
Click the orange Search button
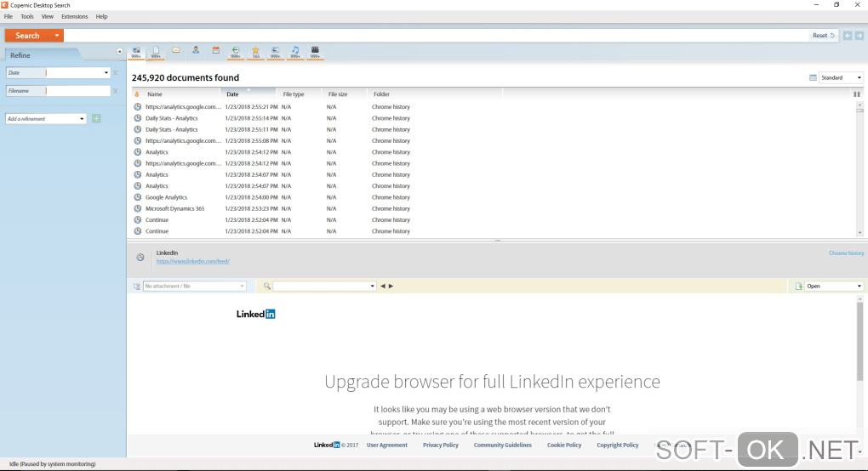click(x=28, y=36)
